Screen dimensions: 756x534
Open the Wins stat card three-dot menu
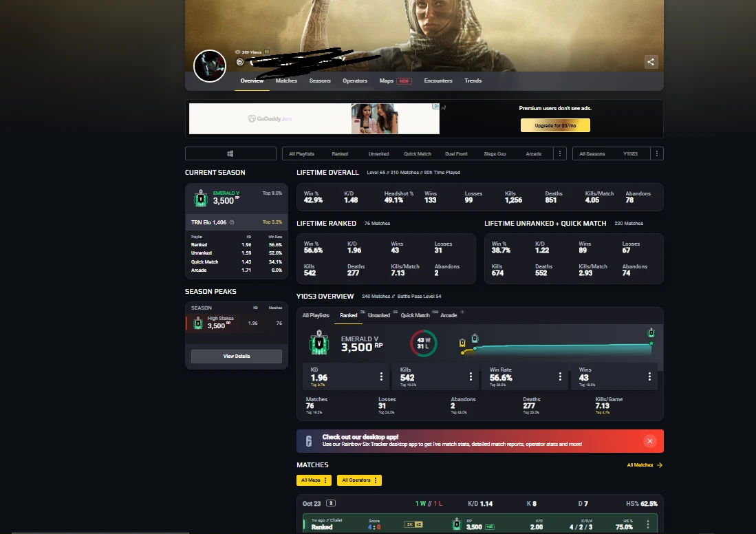point(650,376)
